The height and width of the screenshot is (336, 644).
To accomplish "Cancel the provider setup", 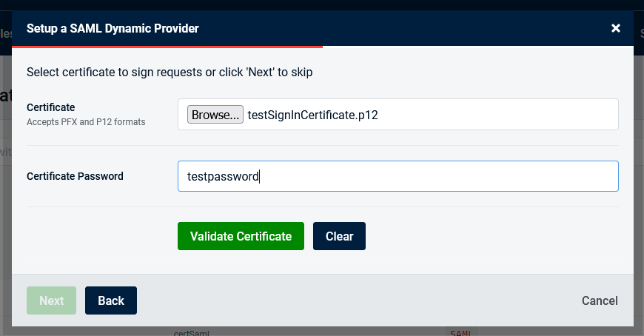I will (599, 300).
